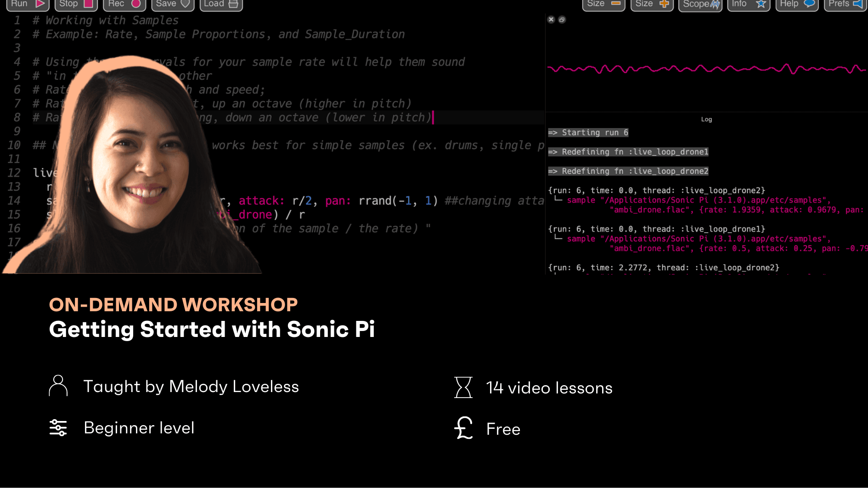Click '14 video lessons' text
Screen dimensions: 868x488
click(x=549, y=388)
